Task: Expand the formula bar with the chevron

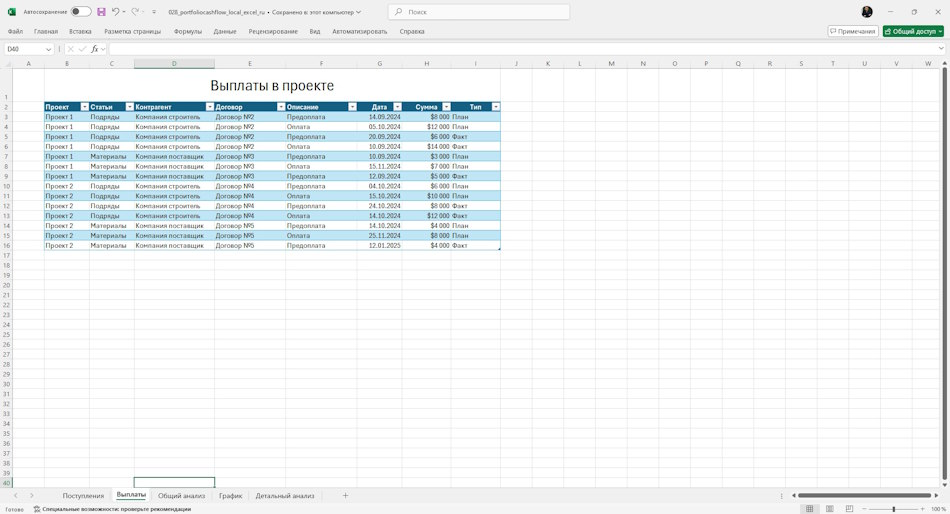Action: [x=941, y=49]
